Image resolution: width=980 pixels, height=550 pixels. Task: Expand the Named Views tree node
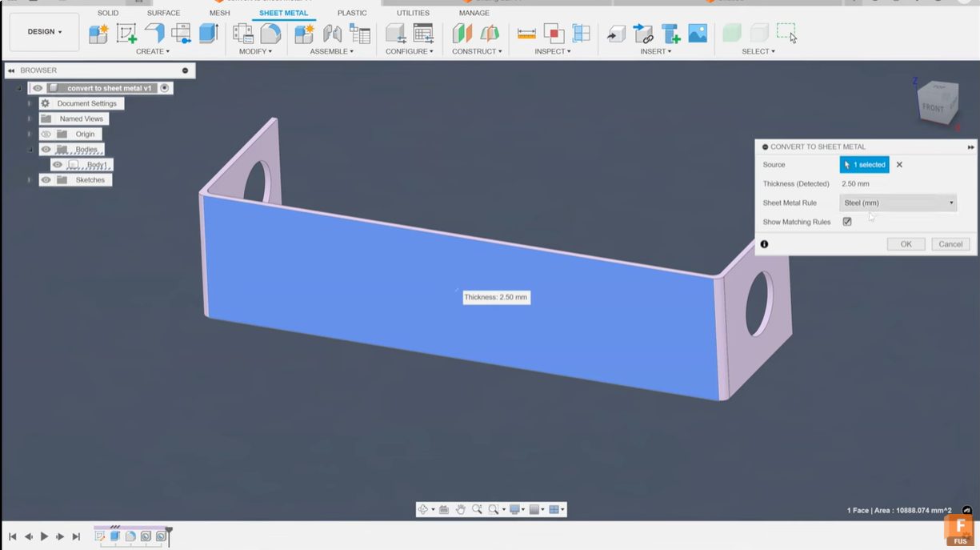click(30, 118)
